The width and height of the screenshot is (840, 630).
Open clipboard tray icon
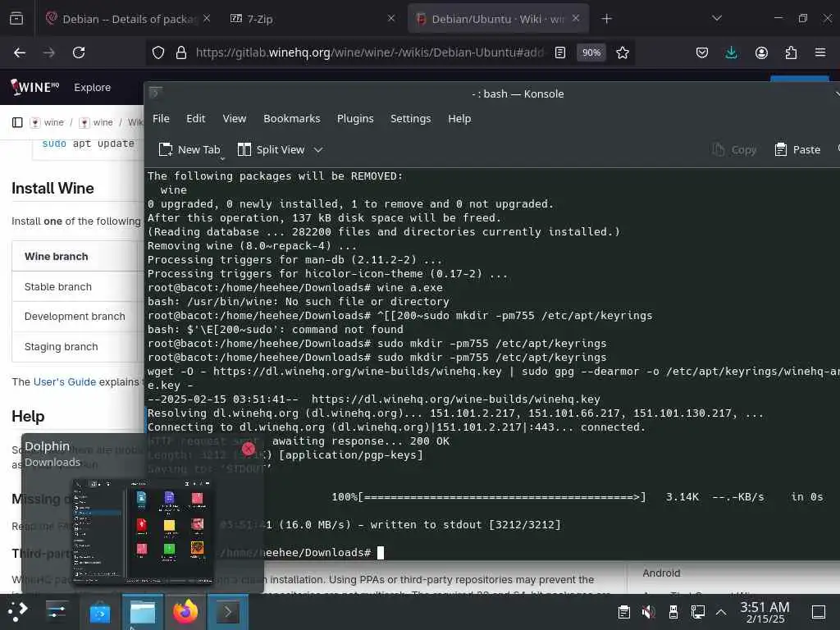(x=623, y=612)
